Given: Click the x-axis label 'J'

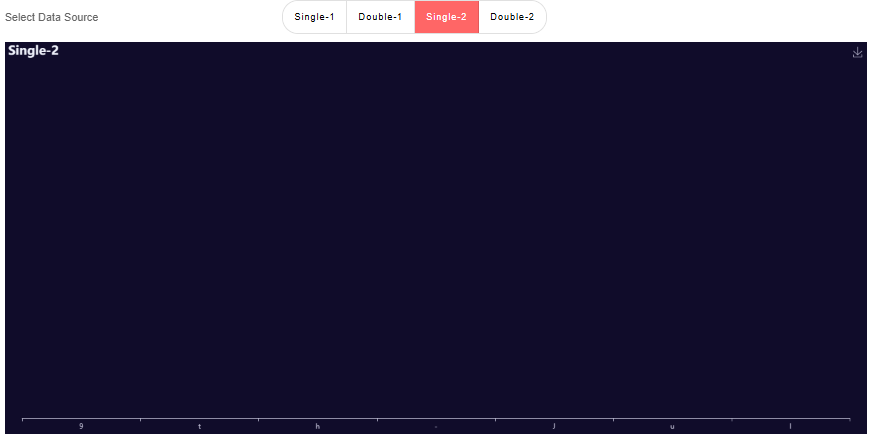Looking at the screenshot, I should (554, 426).
